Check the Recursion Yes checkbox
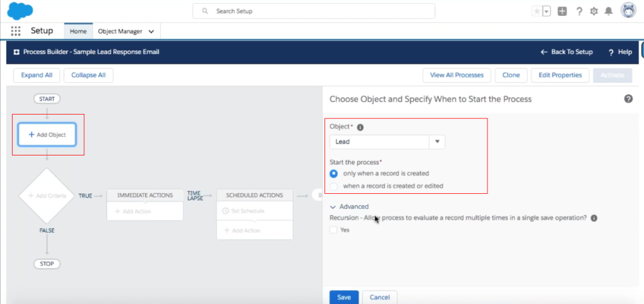644x304 pixels. (x=333, y=230)
